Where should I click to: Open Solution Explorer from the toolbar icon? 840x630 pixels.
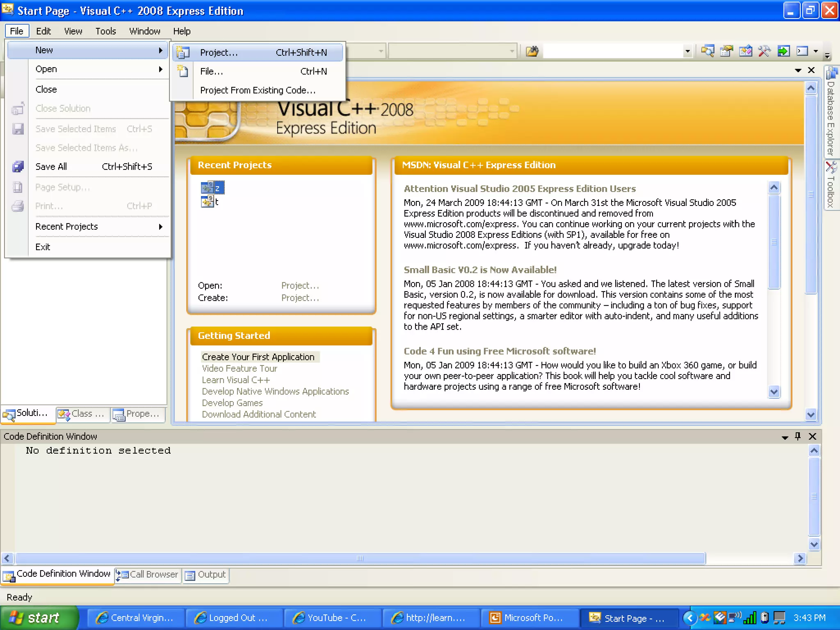point(708,51)
